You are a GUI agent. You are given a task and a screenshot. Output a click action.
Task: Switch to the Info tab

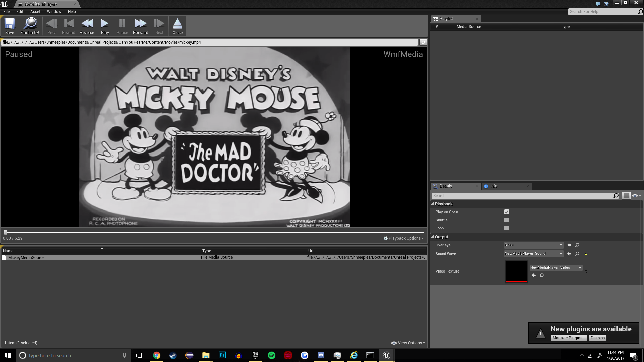[493, 186]
